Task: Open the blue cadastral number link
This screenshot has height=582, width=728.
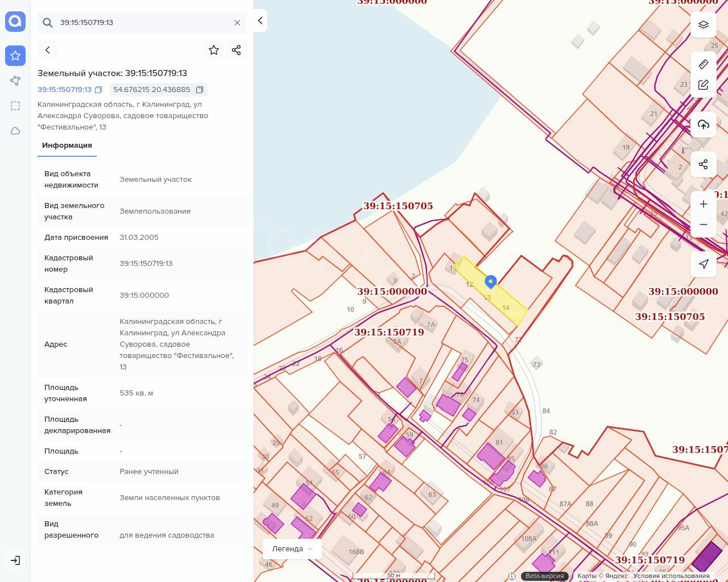Action: coord(64,90)
